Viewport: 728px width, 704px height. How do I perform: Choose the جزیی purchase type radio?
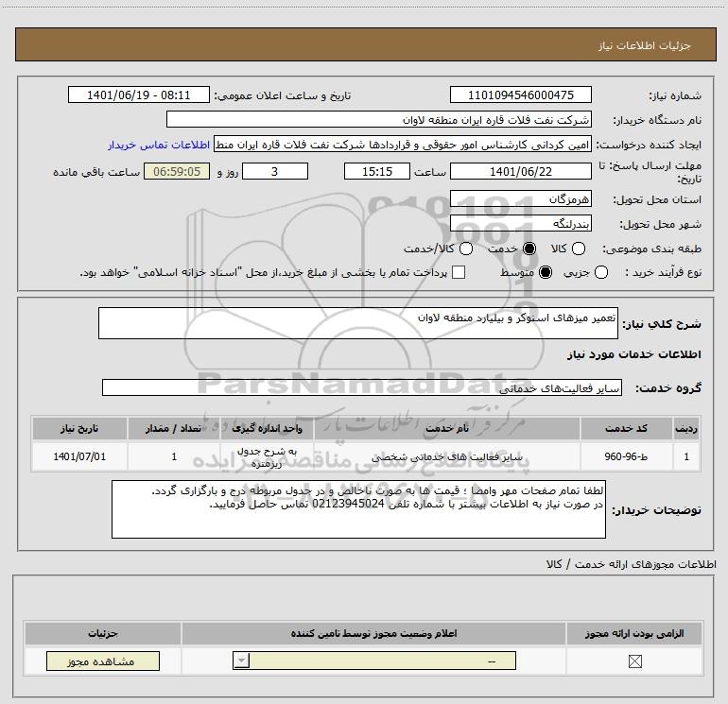click(x=601, y=272)
